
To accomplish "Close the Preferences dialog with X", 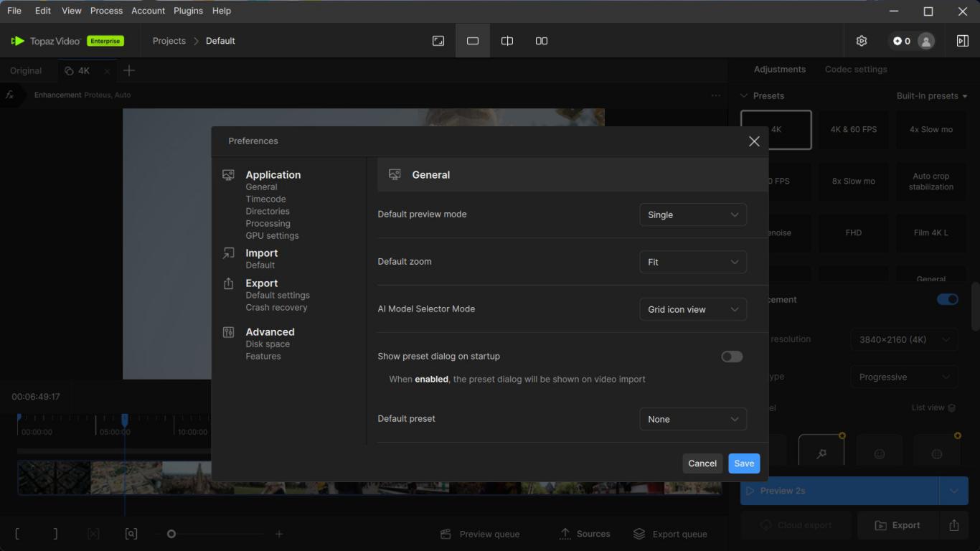I will coord(754,141).
